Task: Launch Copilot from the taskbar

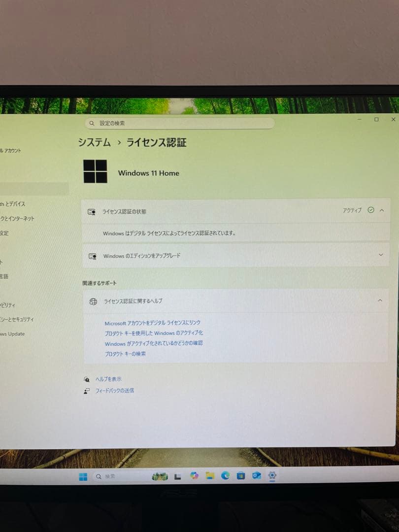Action: tap(194, 476)
